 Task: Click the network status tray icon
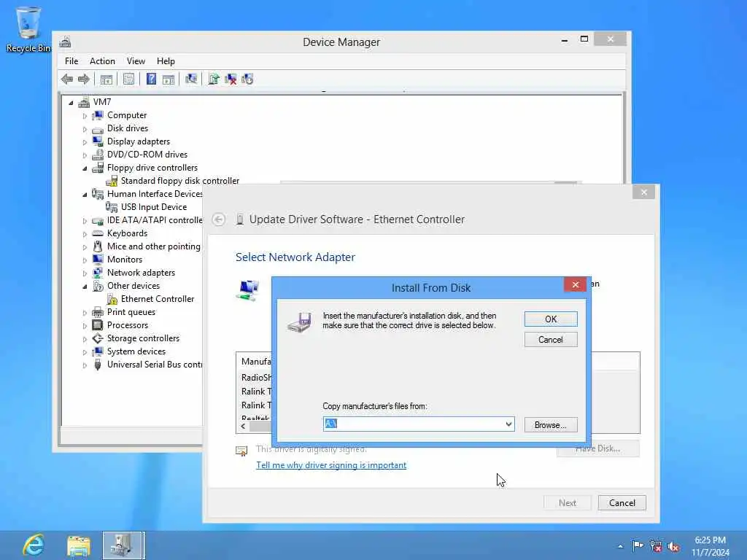[656, 546]
